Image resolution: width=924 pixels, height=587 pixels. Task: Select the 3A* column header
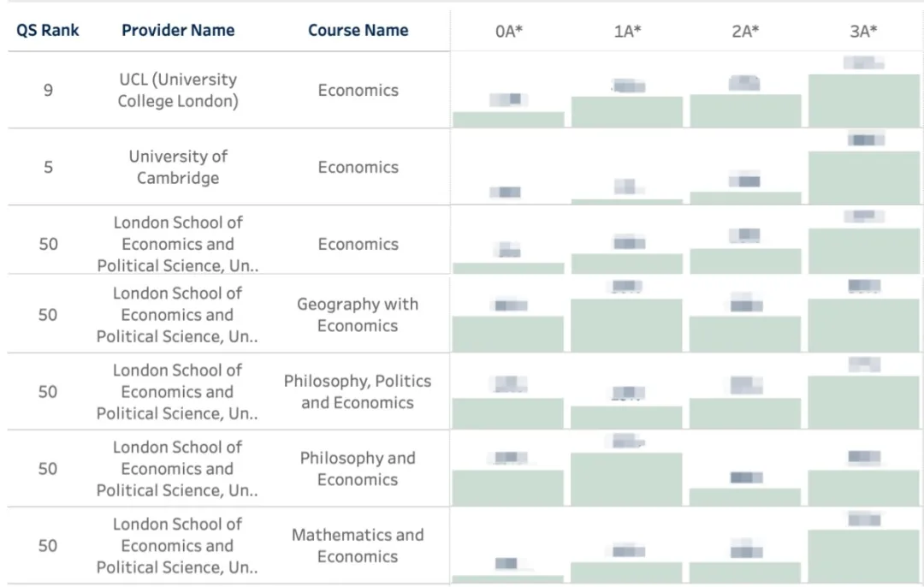863,32
